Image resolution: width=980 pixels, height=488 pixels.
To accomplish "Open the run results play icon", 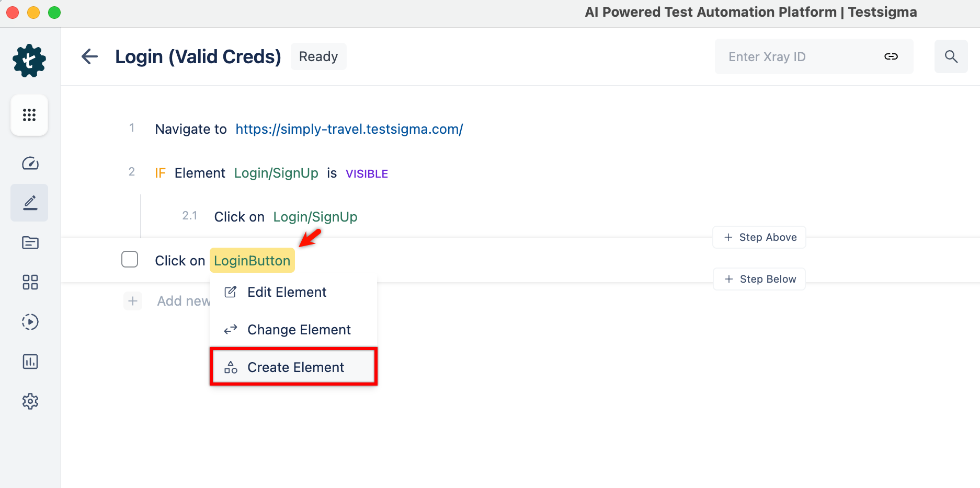I will 30,322.
